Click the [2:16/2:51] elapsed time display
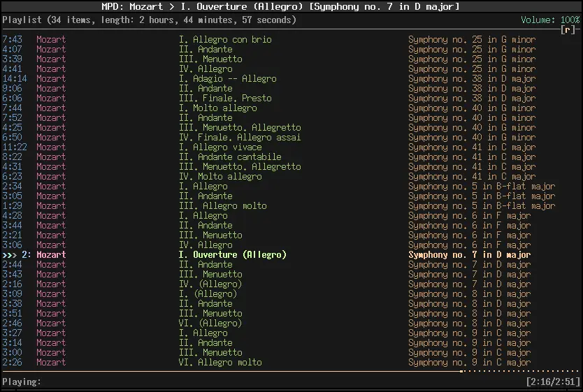This screenshot has height=392, width=583. [553, 382]
